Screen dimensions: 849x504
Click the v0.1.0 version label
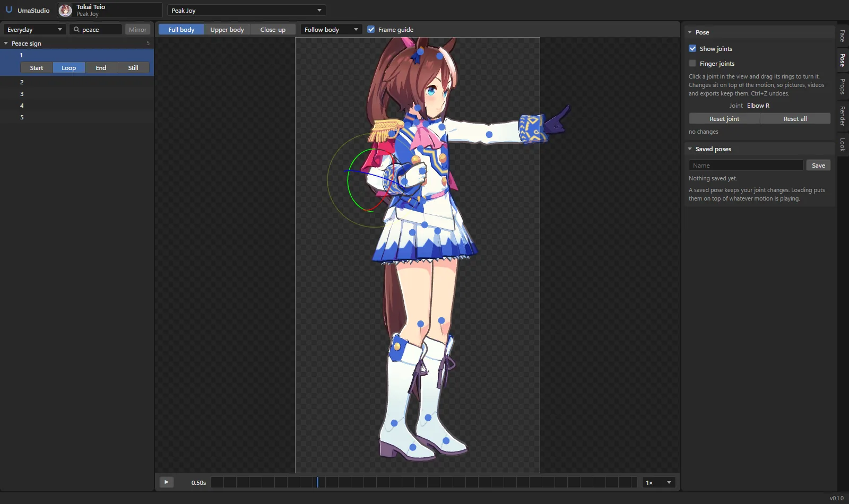click(x=837, y=498)
